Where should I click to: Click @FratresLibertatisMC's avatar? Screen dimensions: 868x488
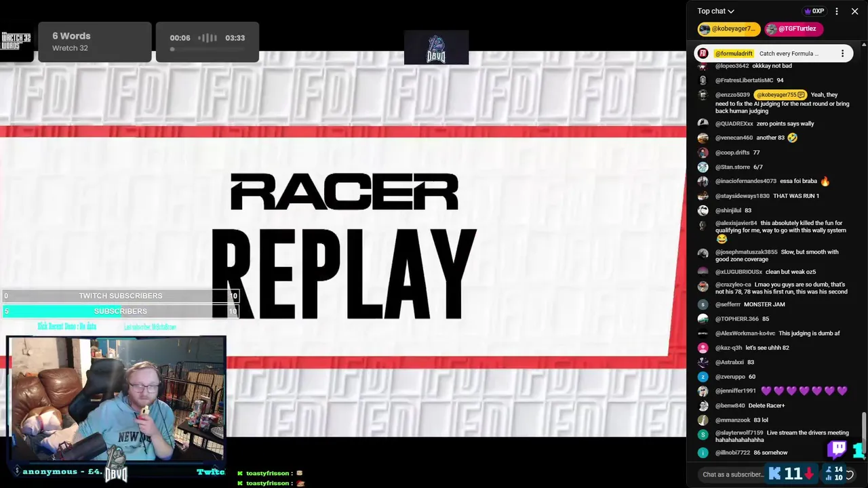click(703, 81)
